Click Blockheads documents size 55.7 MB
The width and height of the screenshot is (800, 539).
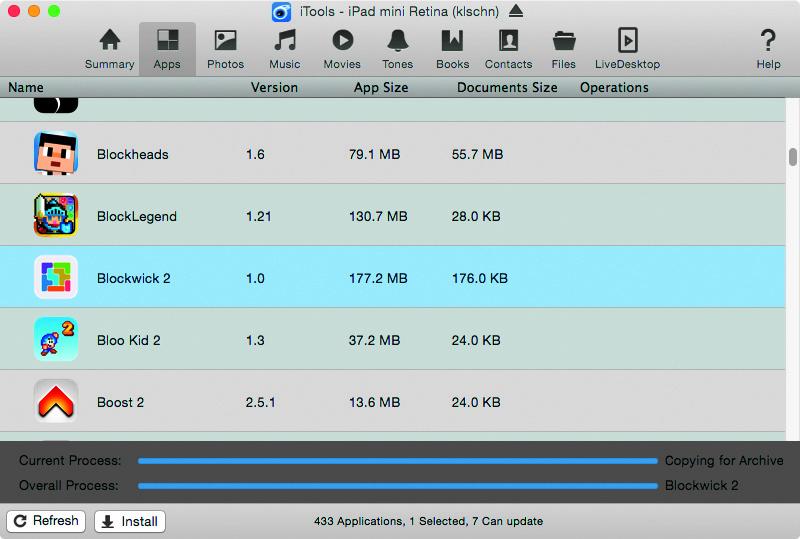tap(478, 154)
